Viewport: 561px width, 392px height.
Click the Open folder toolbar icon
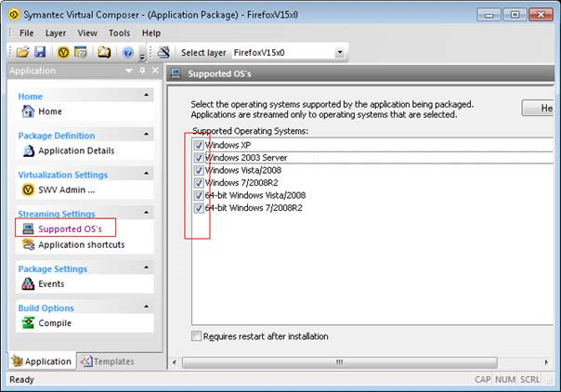point(23,52)
